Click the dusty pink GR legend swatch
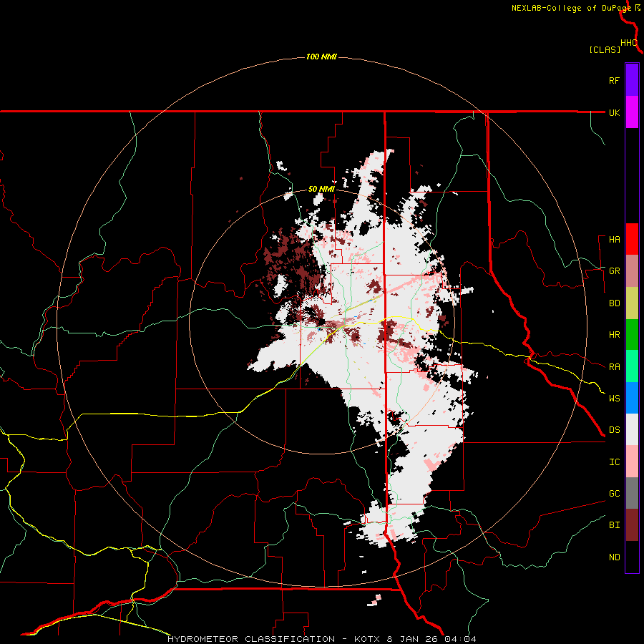The height and width of the screenshot is (644, 644). 632,271
